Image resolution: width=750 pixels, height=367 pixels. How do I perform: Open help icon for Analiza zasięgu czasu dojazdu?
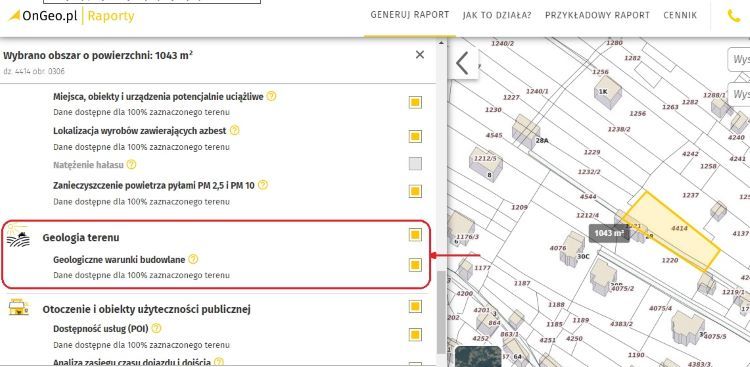tap(219, 362)
